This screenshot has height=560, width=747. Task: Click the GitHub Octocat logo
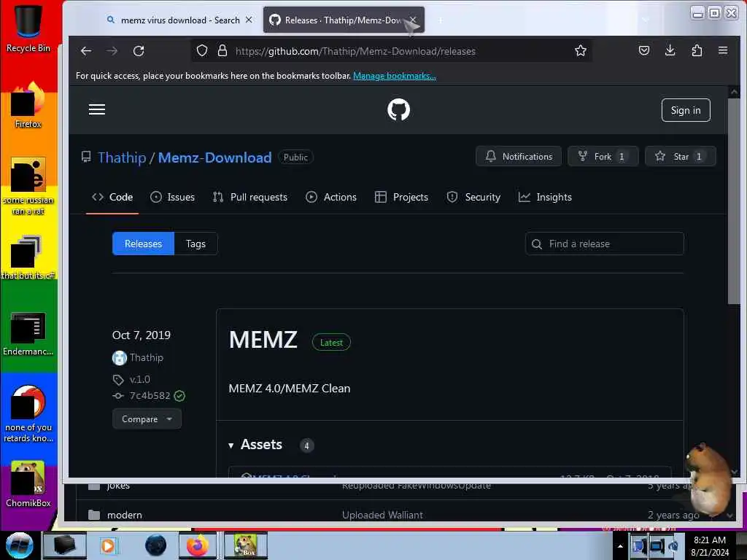click(398, 109)
